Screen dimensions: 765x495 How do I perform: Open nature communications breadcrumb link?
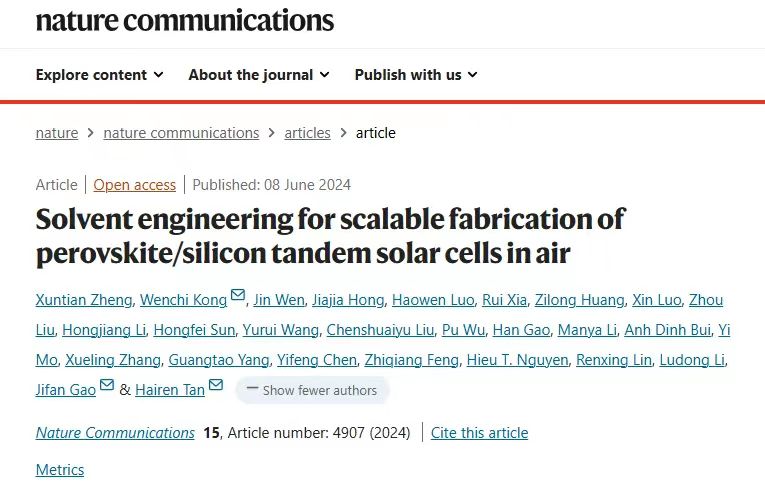(181, 133)
